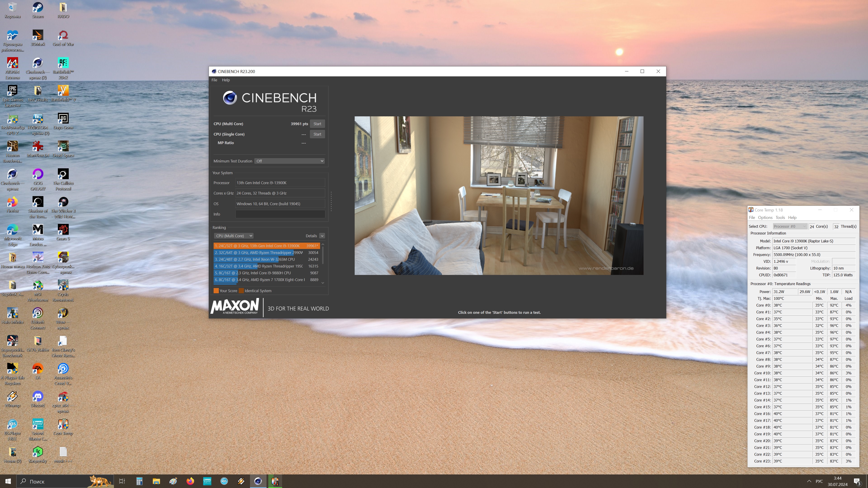
Task: Open MSI Afterburner desktop icon
Action: pos(37,286)
